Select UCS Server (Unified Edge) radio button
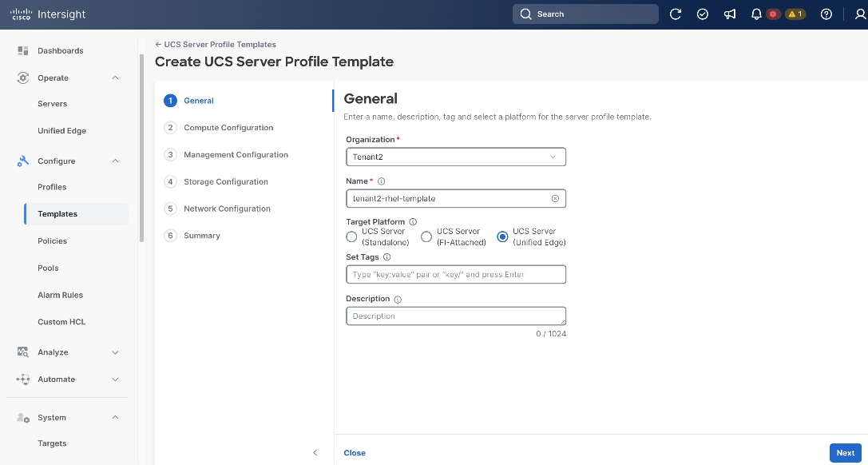 point(502,237)
